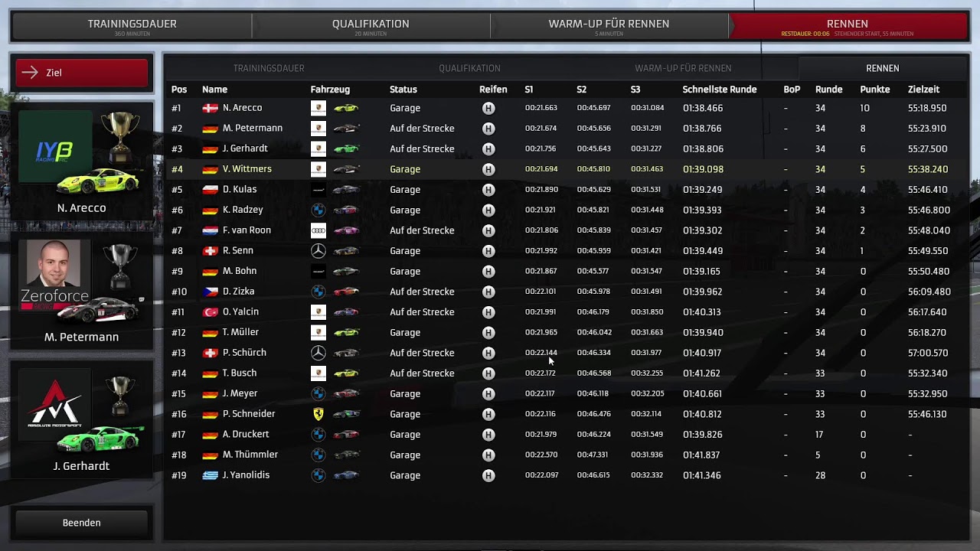
Task: Click the Beenden button
Action: point(81,523)
